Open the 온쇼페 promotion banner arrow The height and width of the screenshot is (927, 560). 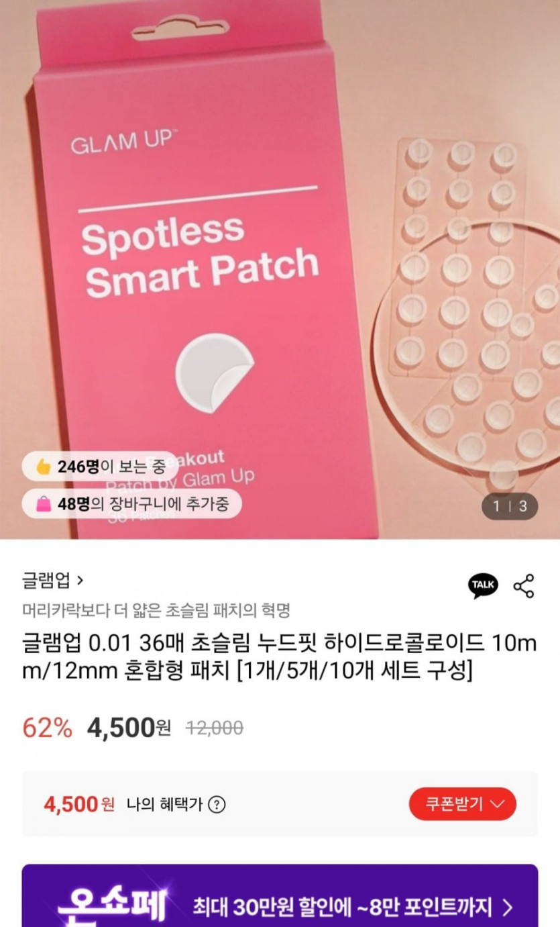coord(508,908)
